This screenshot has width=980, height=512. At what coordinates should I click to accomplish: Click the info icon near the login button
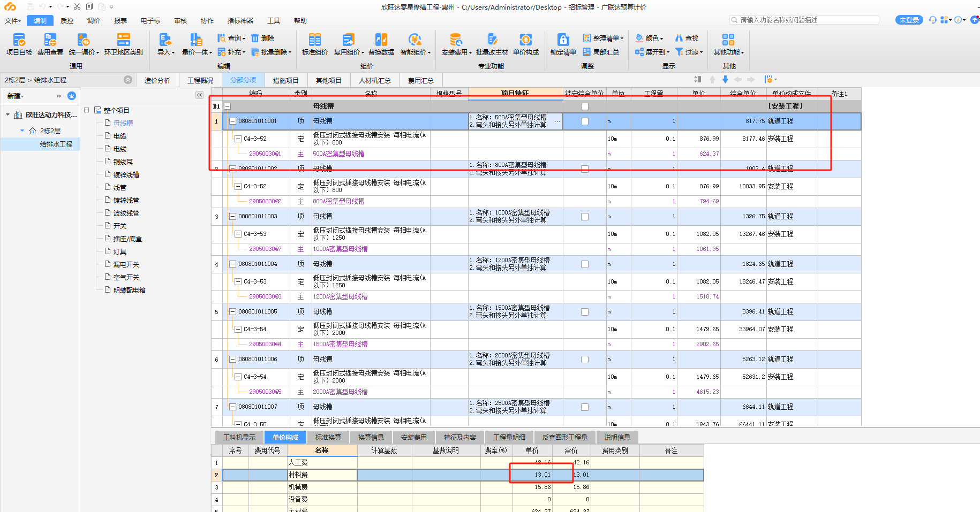[x=958, y=20]
